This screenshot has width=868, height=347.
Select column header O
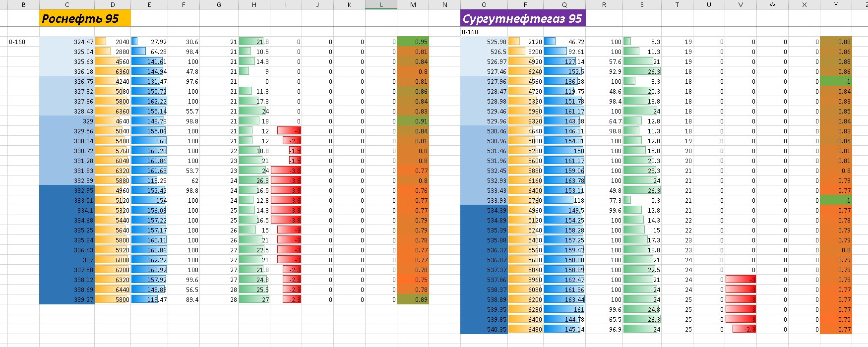pyautogui.click(x=484, y=4)
